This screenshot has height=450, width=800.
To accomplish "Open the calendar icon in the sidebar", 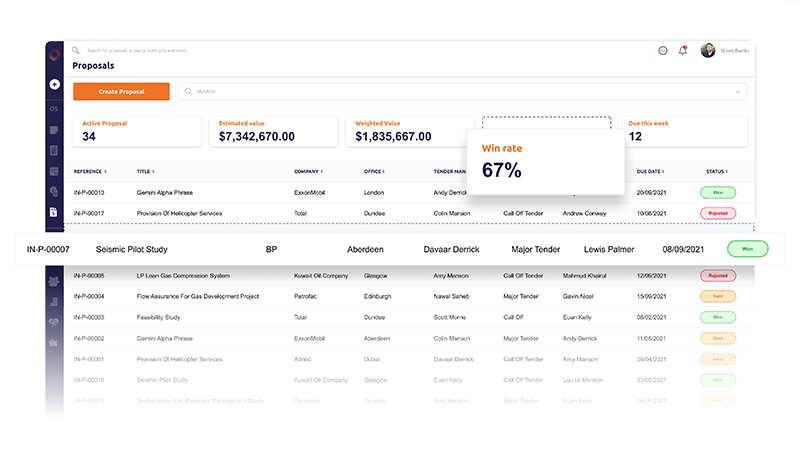I will click(x=54, y=171).
